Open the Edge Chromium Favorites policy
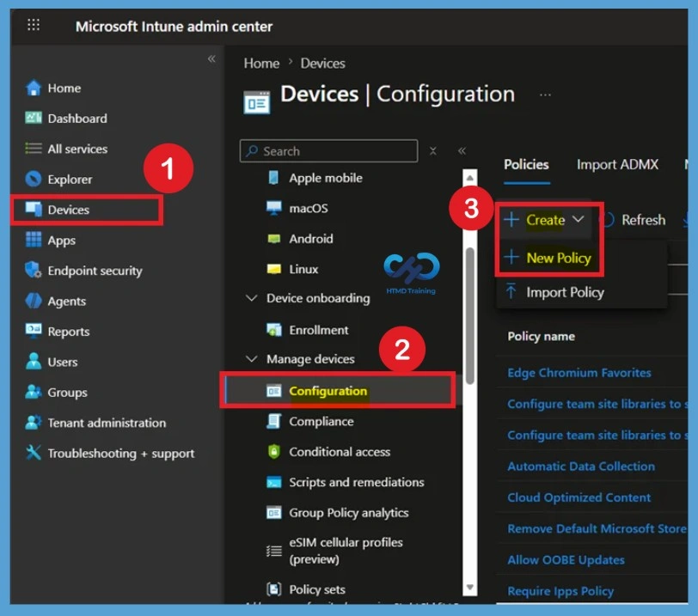 click(579, 372)
